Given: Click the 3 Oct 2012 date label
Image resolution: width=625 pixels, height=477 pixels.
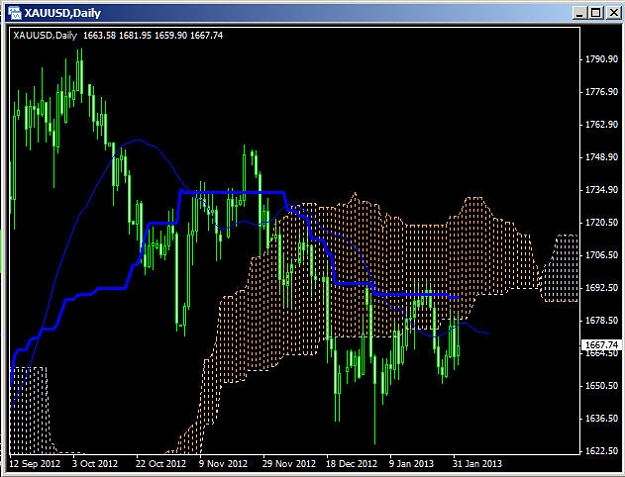Looking at the screenshot, I should pyautogui.click(x=95, y=464).
